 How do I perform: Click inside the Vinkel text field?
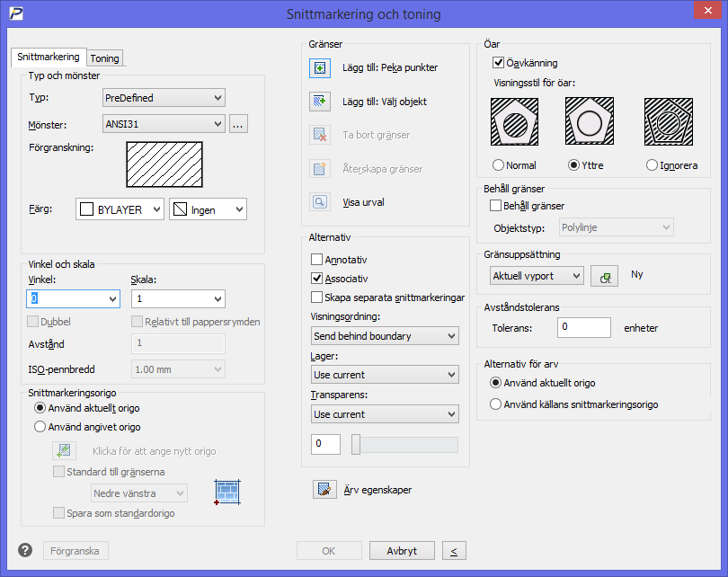(67, 299)
